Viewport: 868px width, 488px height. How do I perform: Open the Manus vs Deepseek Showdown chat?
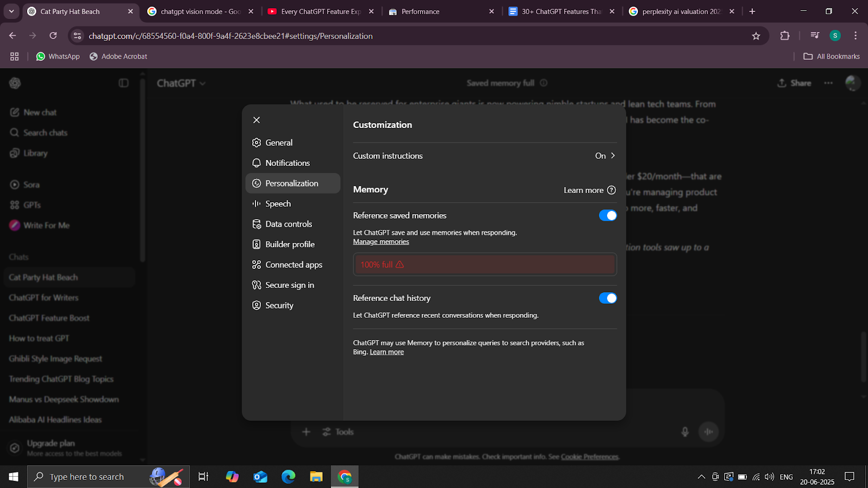[63, 399]
